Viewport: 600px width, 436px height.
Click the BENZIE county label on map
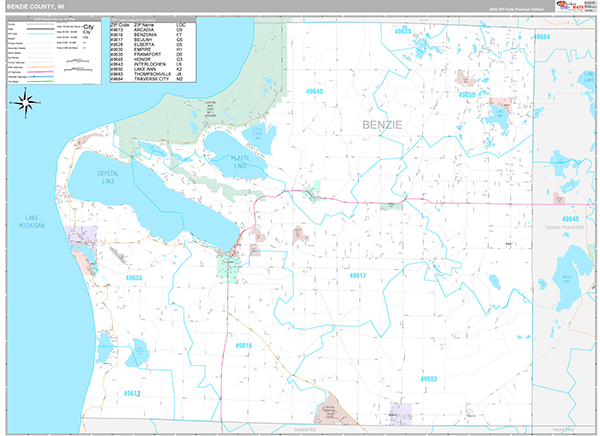point(382,125)
